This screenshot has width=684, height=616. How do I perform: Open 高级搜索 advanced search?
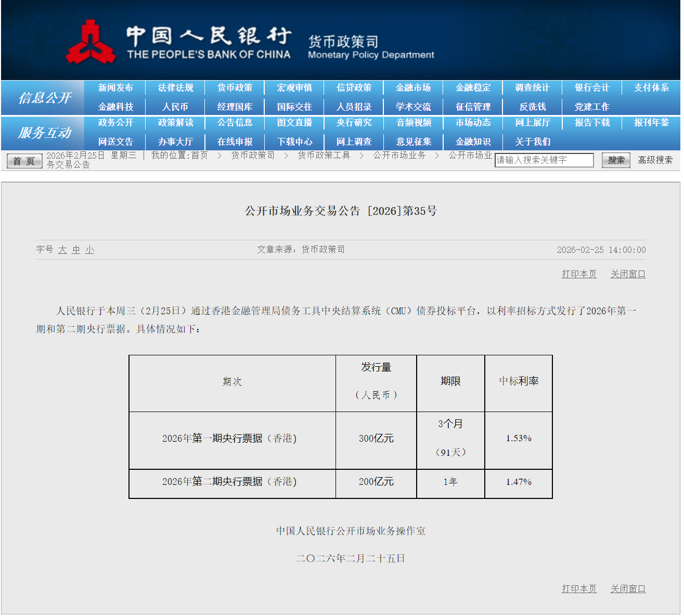655,160
